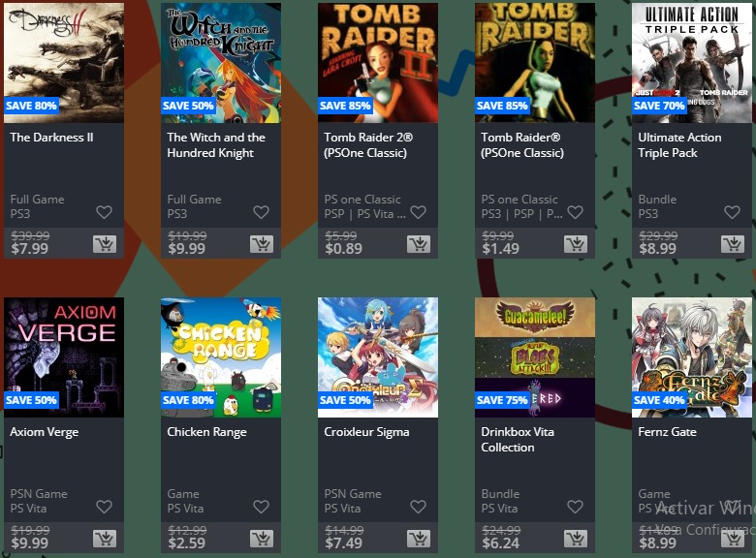The height and width of the screenshot is (558, 756).
Task: Add Drinkbox Vita Collection to cart
Action: [x=576, y=539]
